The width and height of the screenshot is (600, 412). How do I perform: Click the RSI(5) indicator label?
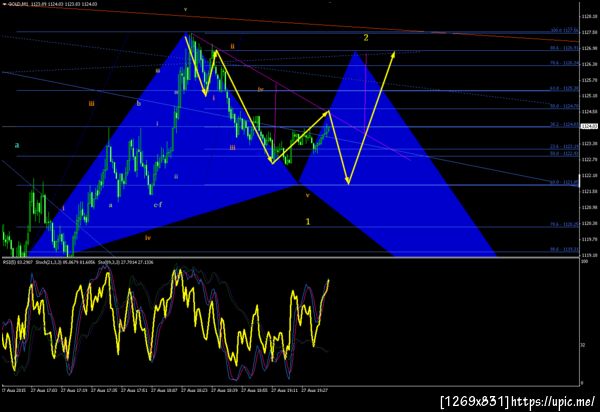[x=18, y=262]
